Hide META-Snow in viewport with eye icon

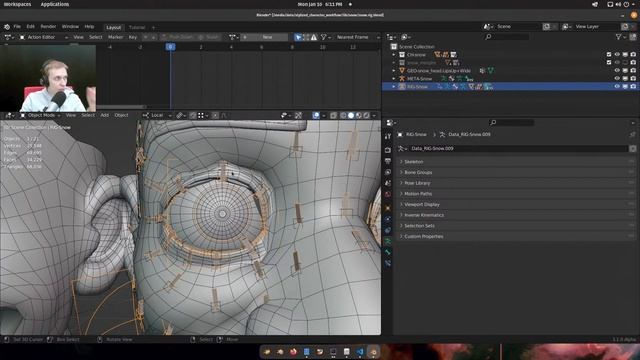(x=617, y=78)
